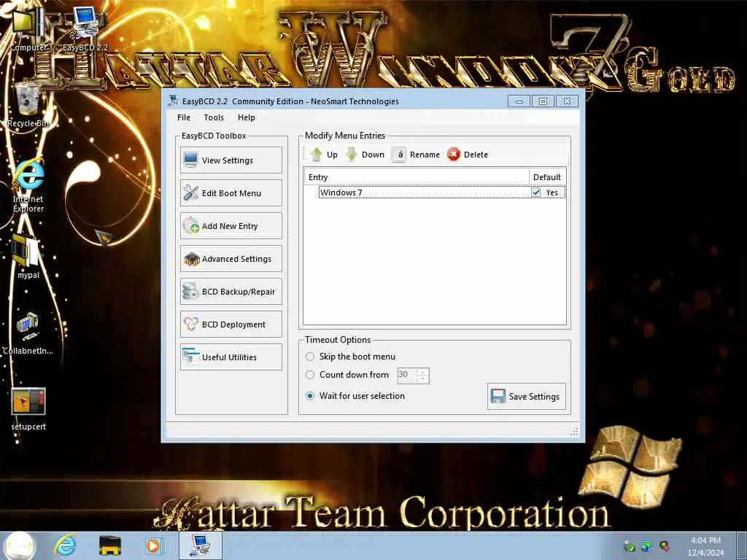Click the Entry column header
This screenshot has height=560, width=747.
[417, 177]
